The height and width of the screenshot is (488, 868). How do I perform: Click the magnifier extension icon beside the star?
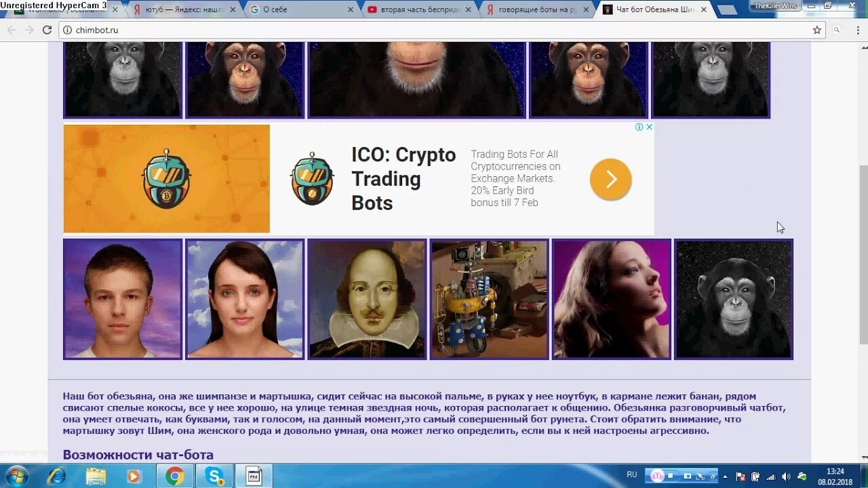[837, 30]
